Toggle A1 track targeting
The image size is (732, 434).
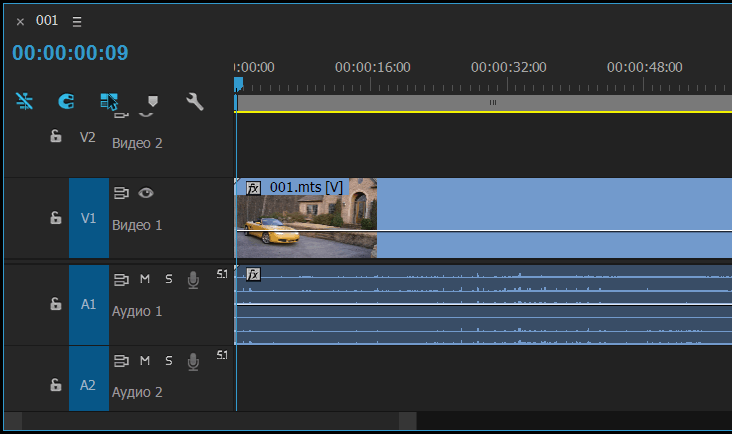pos(89,305)
